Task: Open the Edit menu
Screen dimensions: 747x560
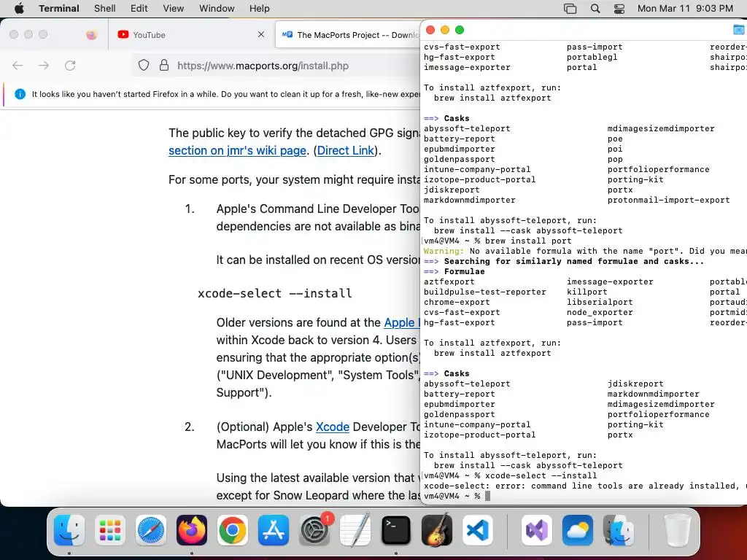Action: (139, 8)
